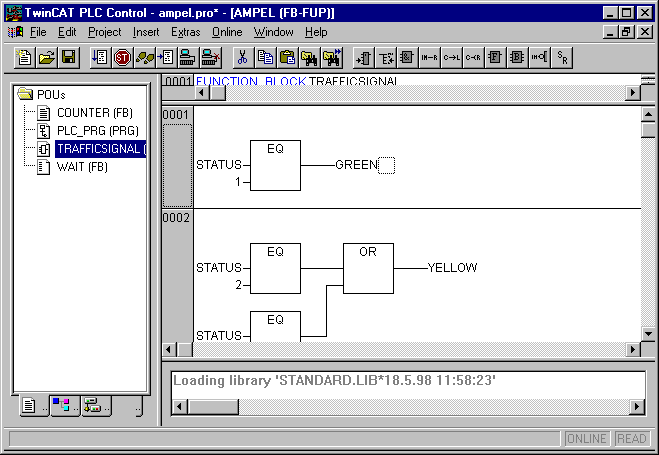This screenshot has width=659, height=455.
Task: Click the negate toolbar icon
Action: (x=540, y=58)
